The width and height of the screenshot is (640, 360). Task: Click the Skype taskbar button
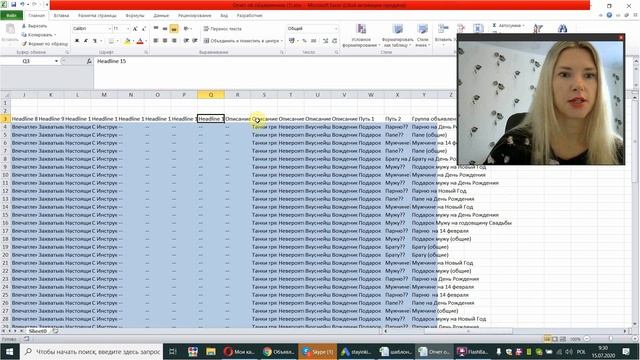318,351
